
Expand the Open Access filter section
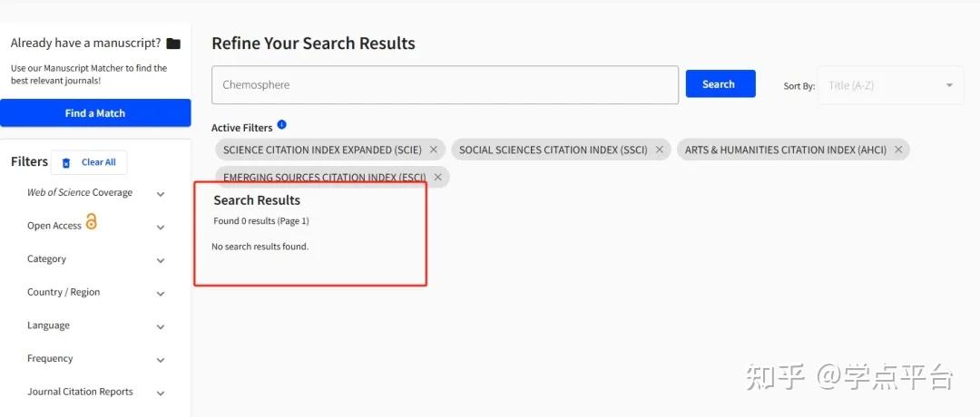point(161,228)
